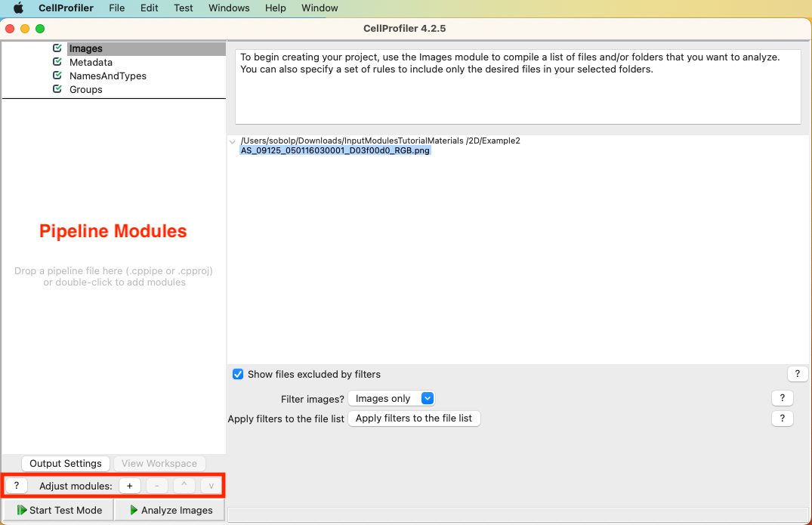Viewport: 812px width, 525px height.
Task: Open the Apple menu
Action: 18,8
